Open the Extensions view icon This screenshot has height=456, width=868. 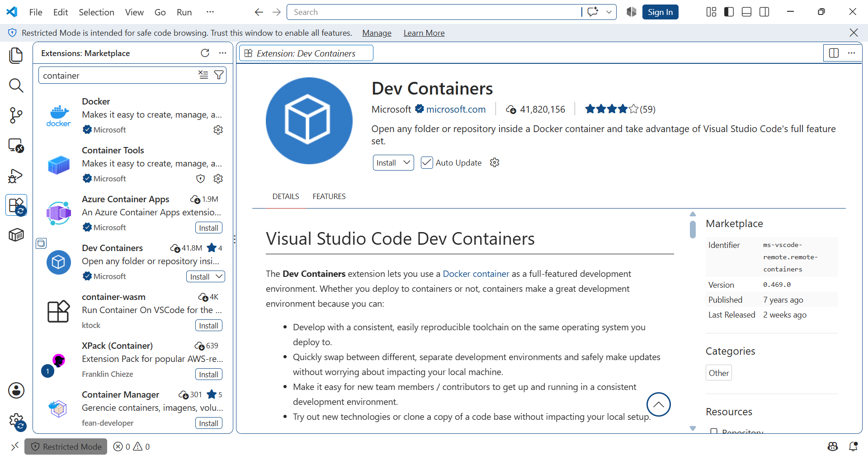click(x=16, y=205)
